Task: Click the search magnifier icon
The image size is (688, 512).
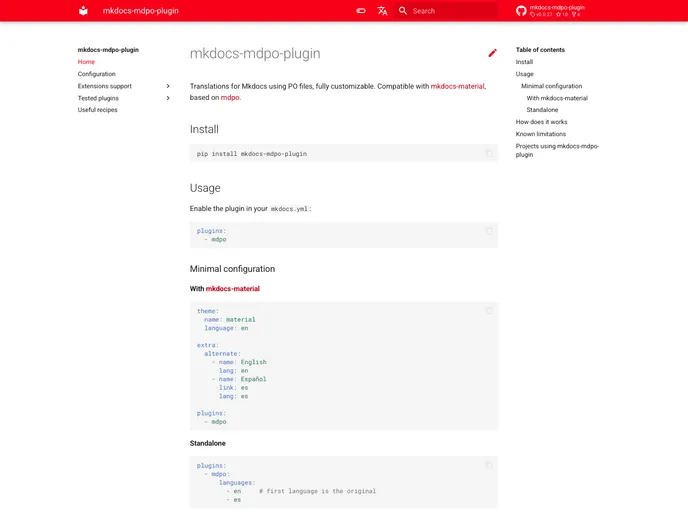Action: coord(403,11)
